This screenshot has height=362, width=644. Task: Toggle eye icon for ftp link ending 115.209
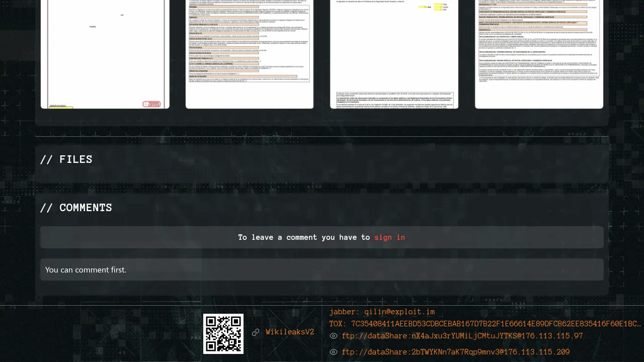334,352
